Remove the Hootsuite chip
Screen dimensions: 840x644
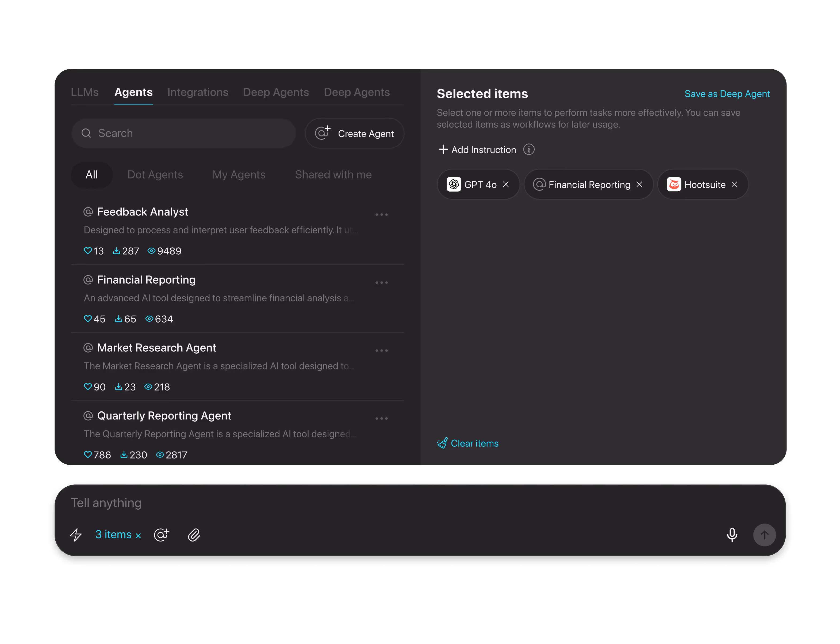[x=734, y=184]
